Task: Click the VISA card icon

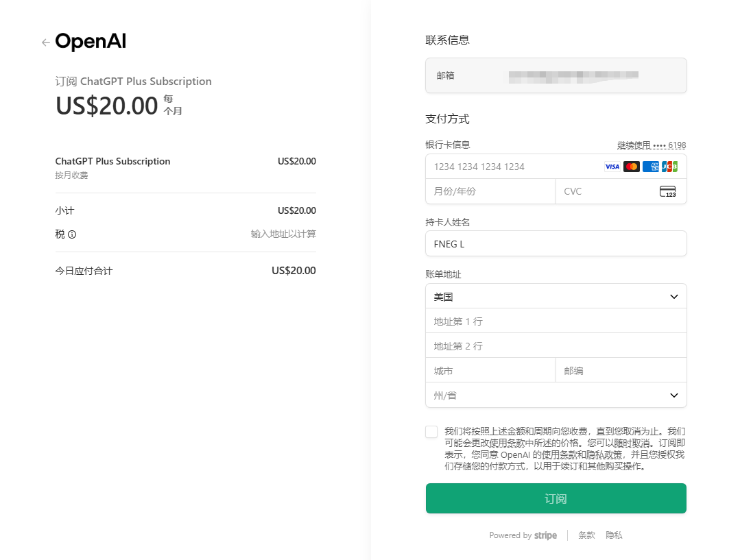Action: click(612, 167)
